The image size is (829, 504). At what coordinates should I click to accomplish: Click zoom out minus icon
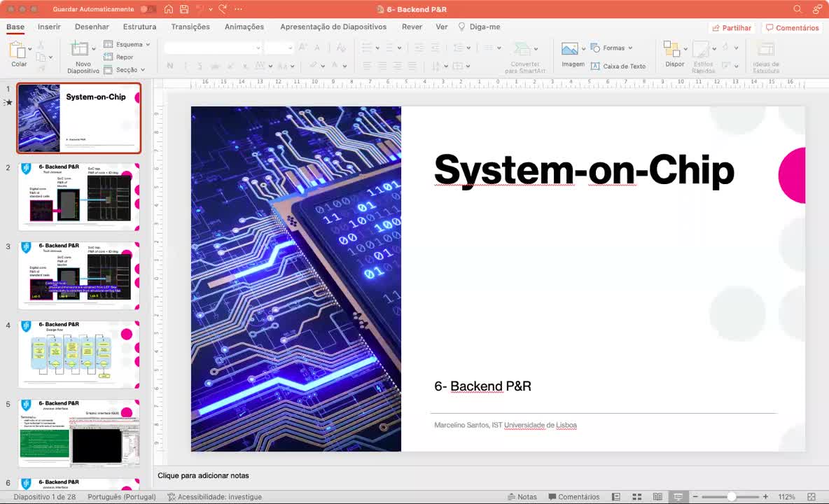[x=696, y=496]
